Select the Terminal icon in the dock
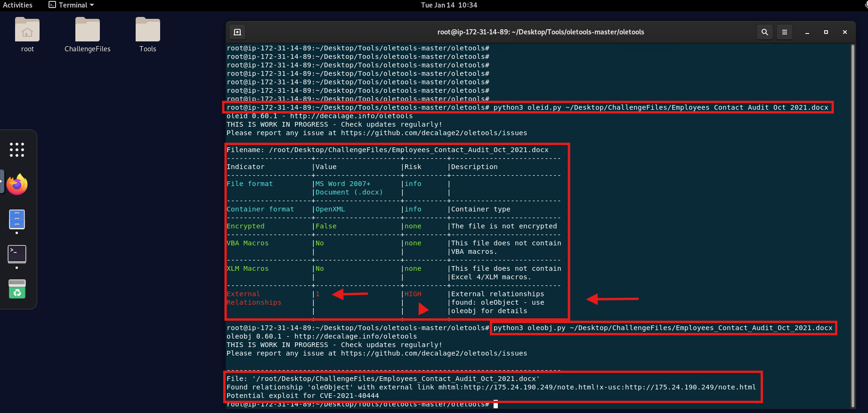Viewport: 868px width, 413px height. coord(17,254)
